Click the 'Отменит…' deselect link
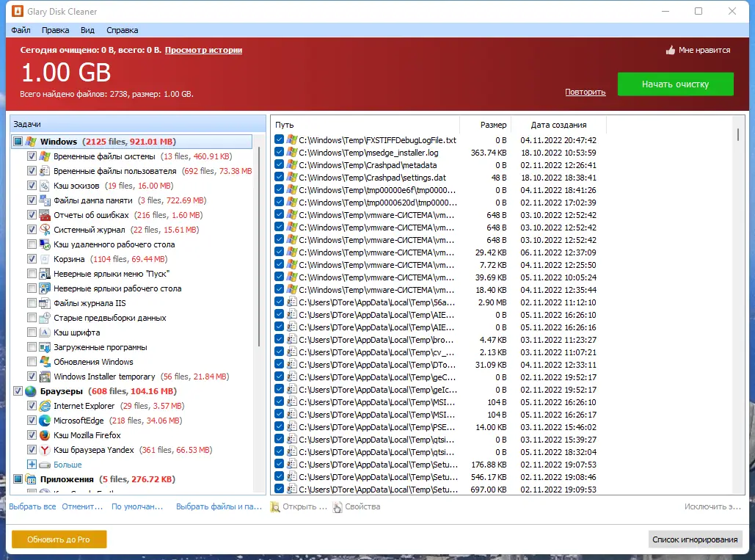The width and height of the screenshot is (755, 560). (82, 506)
